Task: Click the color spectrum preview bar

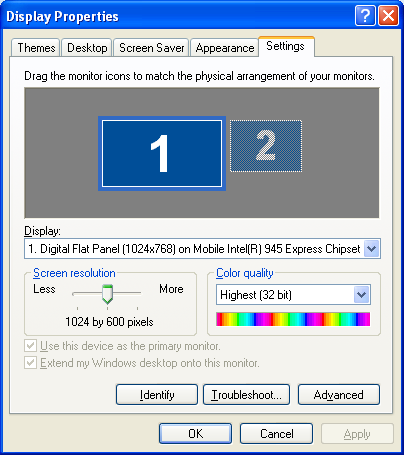Action: coord(293,319)
